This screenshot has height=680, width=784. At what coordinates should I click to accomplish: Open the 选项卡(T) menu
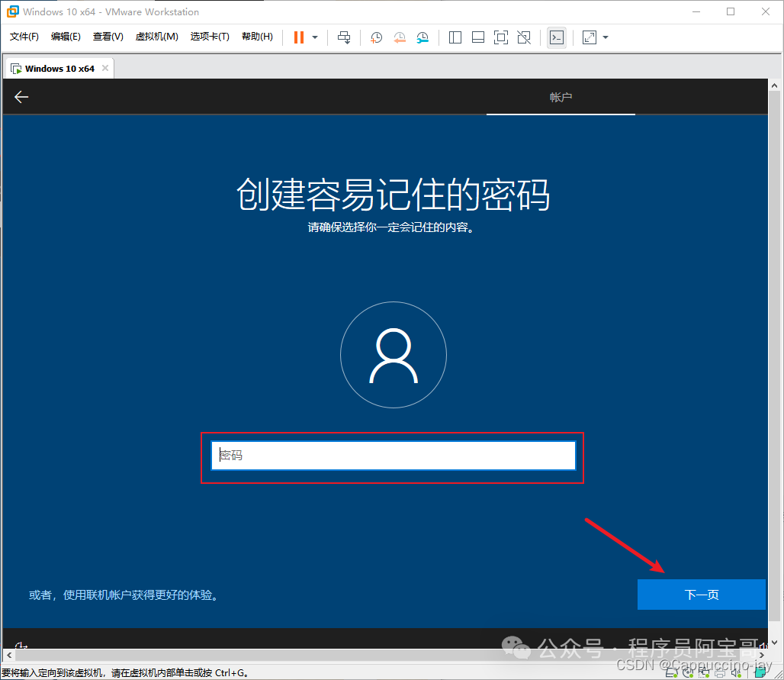[210, 37]
